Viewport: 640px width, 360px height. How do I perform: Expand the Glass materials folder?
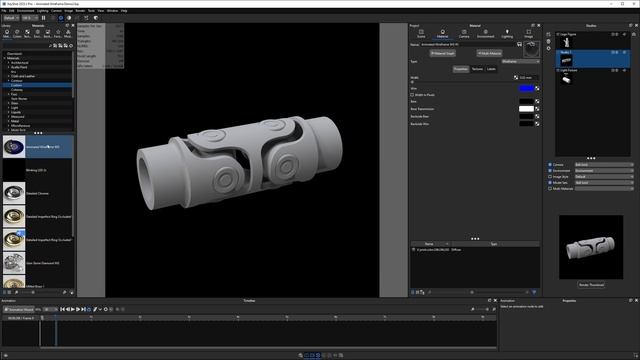(x=9, y=103)
